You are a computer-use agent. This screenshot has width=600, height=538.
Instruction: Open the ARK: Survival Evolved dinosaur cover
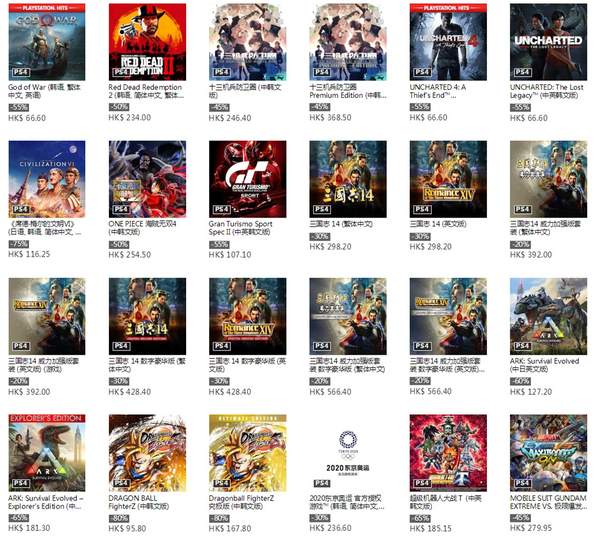point(548,316)
